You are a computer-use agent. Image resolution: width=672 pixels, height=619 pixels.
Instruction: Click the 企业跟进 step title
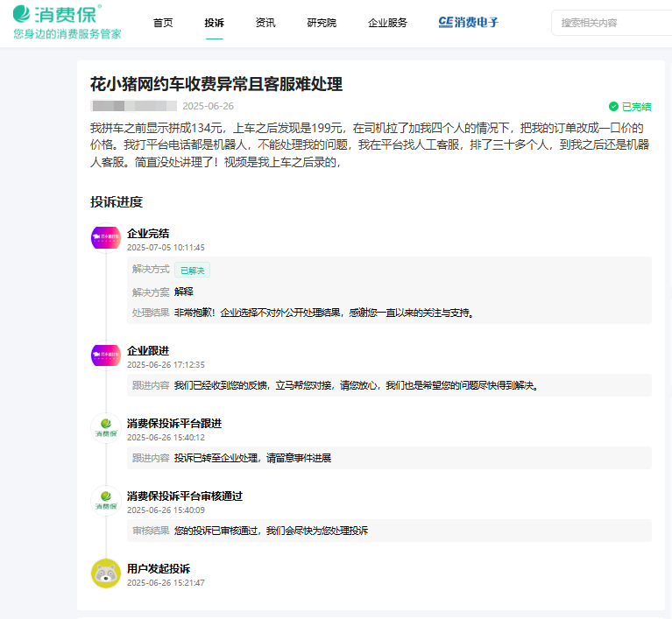click(x=148, y=351)
